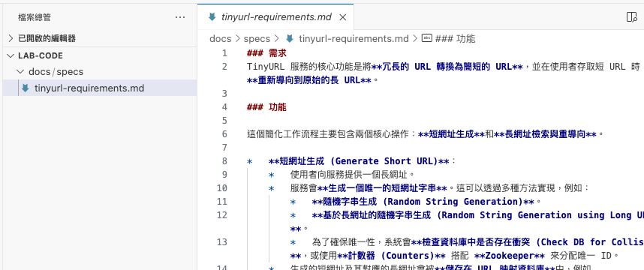Select the tinyurl-requirements.md editor tab
The width and height of the screenshot is (644, 270).
[x=275, y=17]
